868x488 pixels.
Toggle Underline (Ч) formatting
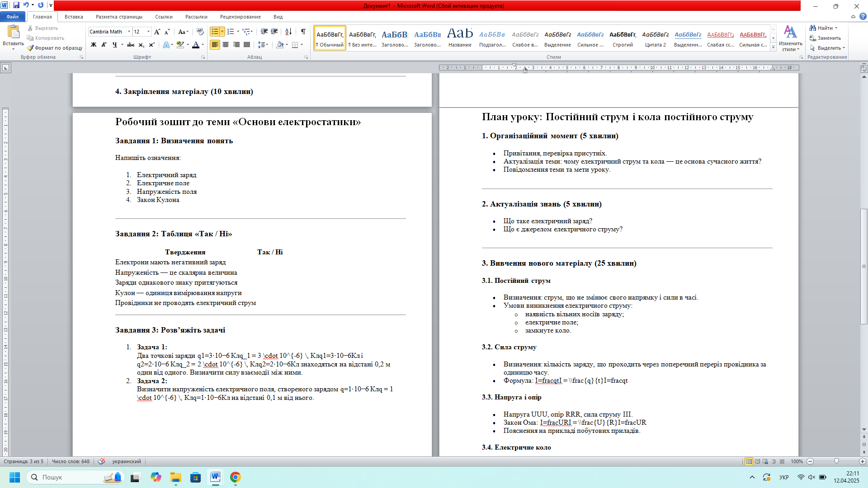click(x=114, y=45)
